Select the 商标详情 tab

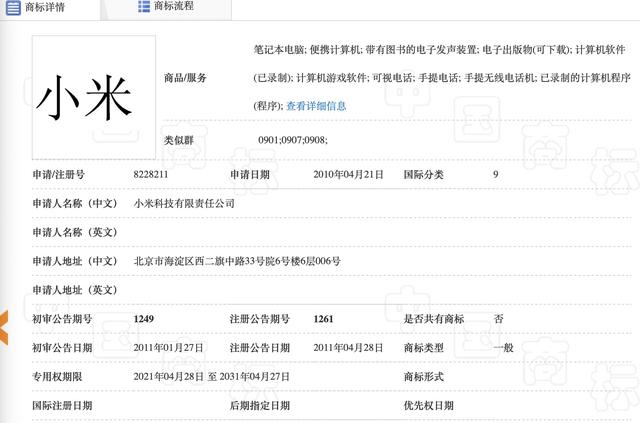pos(45,7)
